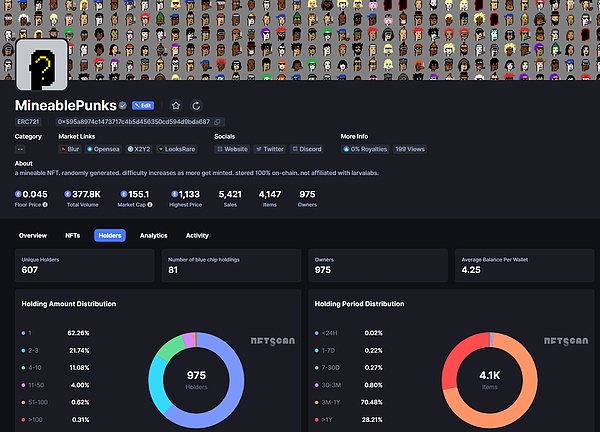Switch to the Overview tab

tap(33, 236)
